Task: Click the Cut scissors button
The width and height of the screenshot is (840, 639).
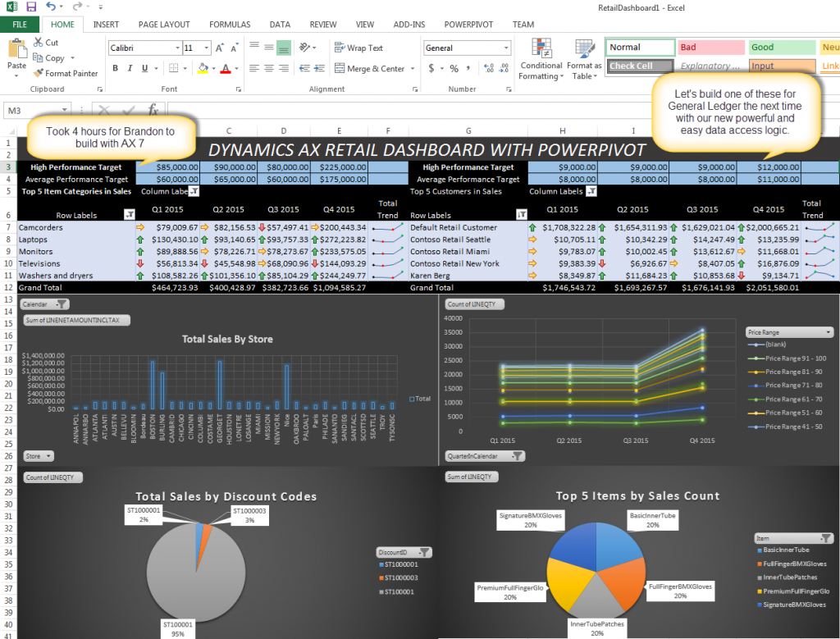Action: (46, 43)
